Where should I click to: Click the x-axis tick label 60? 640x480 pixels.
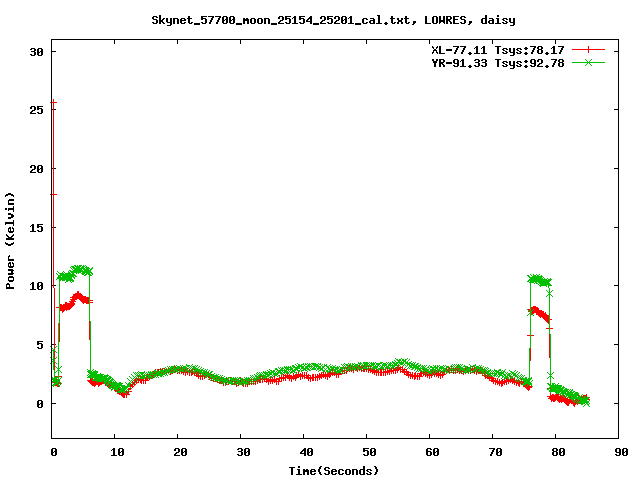pos(432,452)
